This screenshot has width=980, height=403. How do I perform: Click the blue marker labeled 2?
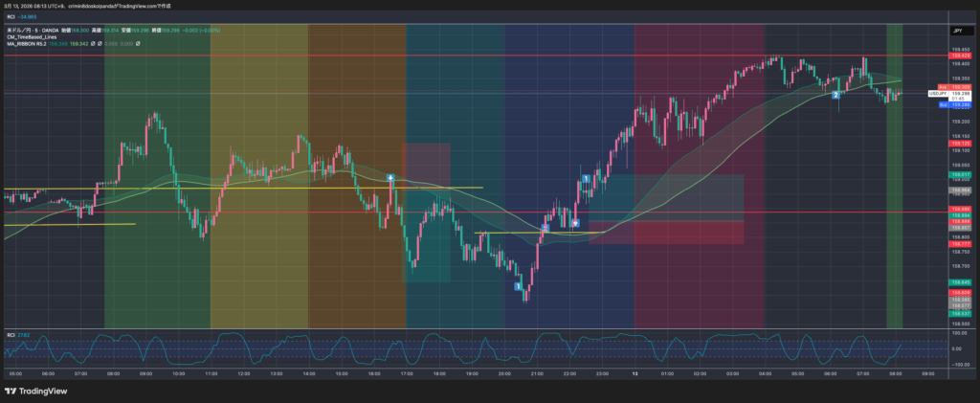[835, 95]
